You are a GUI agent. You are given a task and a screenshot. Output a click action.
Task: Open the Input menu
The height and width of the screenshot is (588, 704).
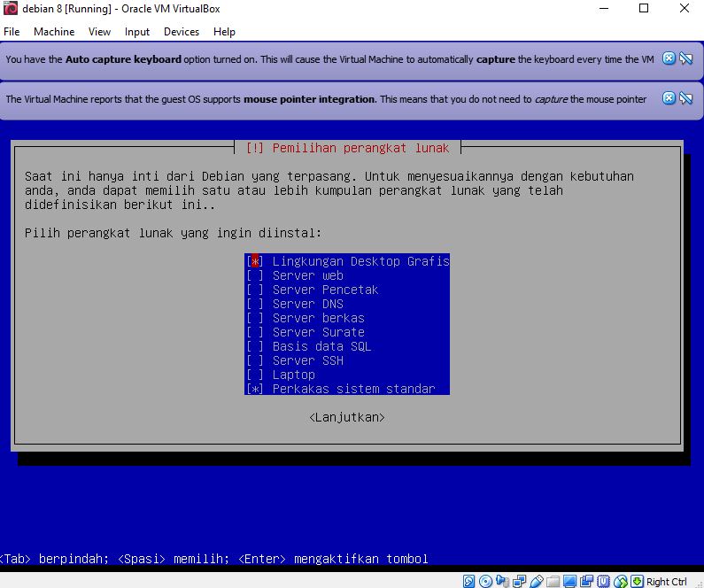(x=137, y=32)
